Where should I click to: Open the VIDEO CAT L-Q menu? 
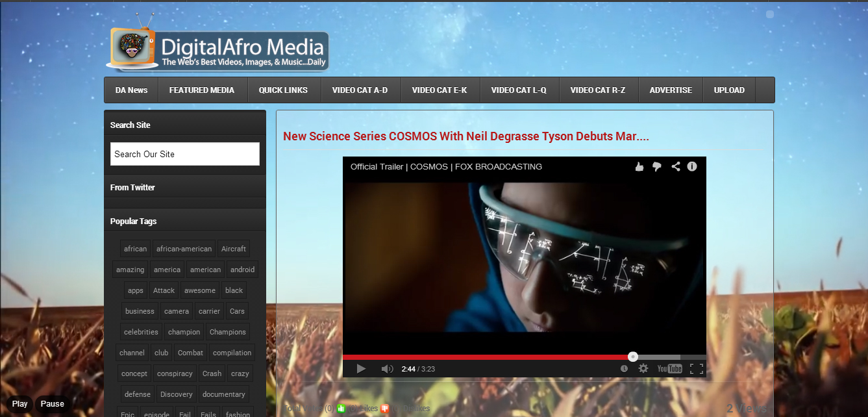coord(519,90)
